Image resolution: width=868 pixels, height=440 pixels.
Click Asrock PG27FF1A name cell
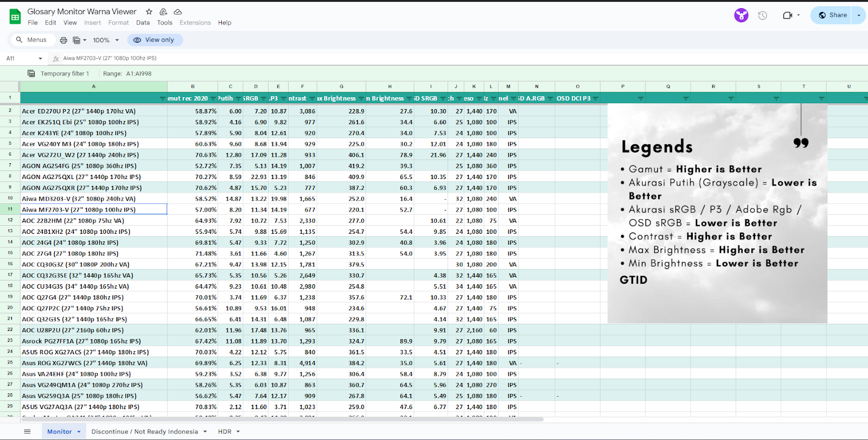pos(93,341)
